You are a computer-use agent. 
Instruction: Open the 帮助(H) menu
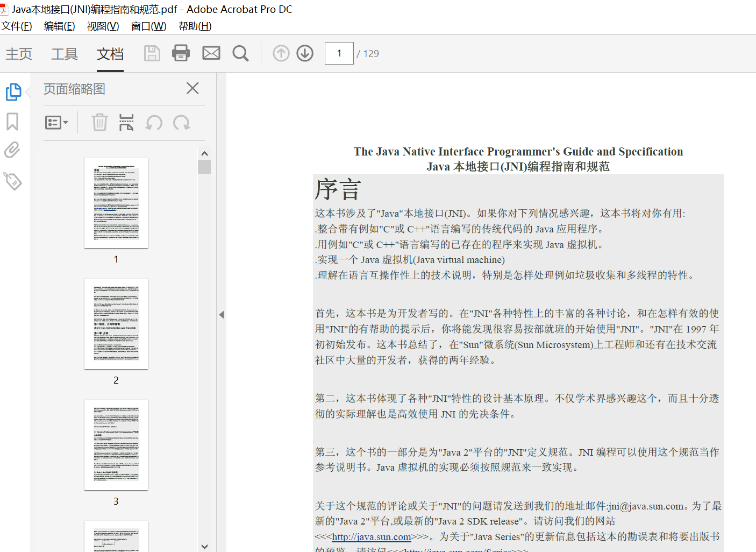point(195,26)
